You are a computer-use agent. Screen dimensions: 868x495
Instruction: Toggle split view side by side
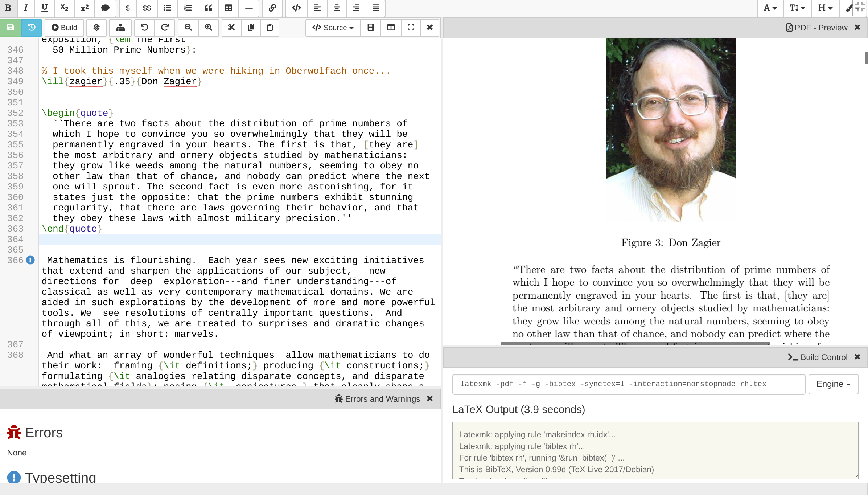[391, 28]
